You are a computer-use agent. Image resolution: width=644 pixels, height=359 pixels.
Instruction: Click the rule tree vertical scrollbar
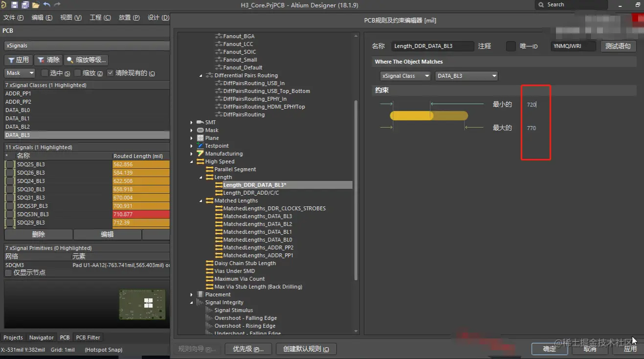[356, 190]
